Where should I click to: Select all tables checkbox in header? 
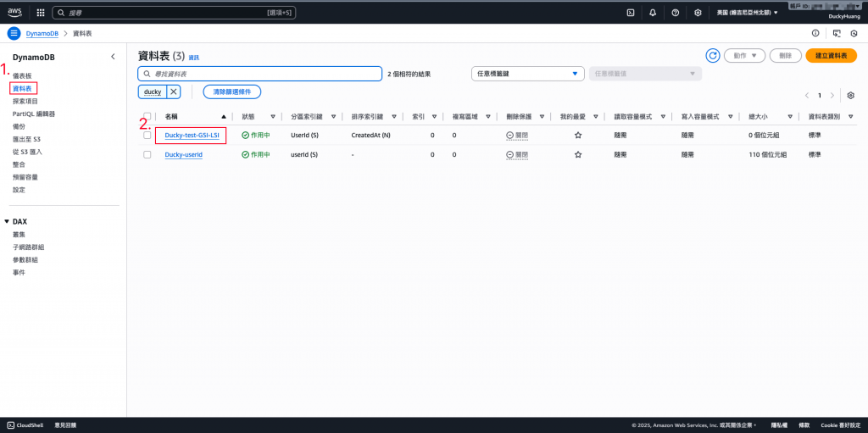pyautogui.click(x=147, y=116)
